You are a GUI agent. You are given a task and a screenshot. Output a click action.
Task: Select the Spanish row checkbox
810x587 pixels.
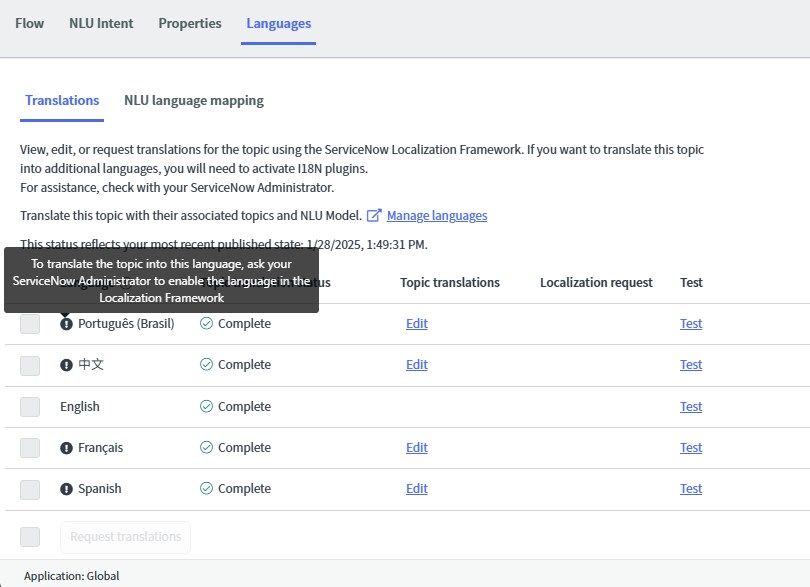[x=30, y=489]
